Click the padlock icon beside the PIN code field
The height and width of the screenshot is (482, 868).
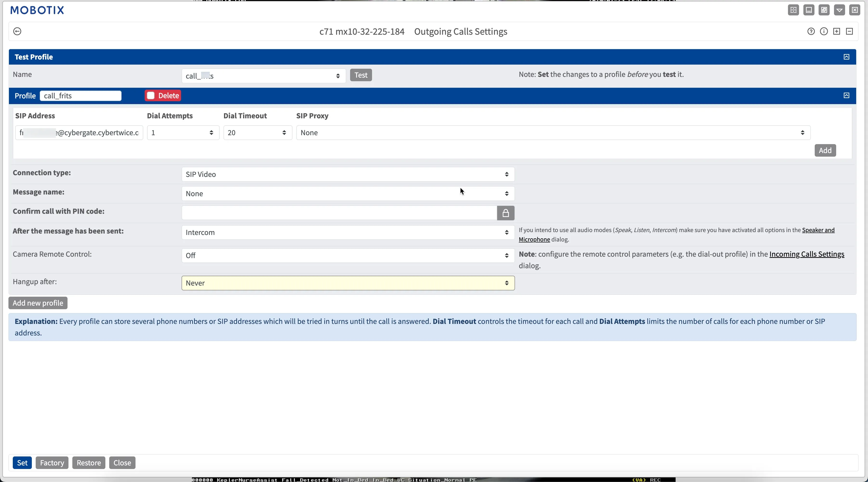click(x=505, y=213)
